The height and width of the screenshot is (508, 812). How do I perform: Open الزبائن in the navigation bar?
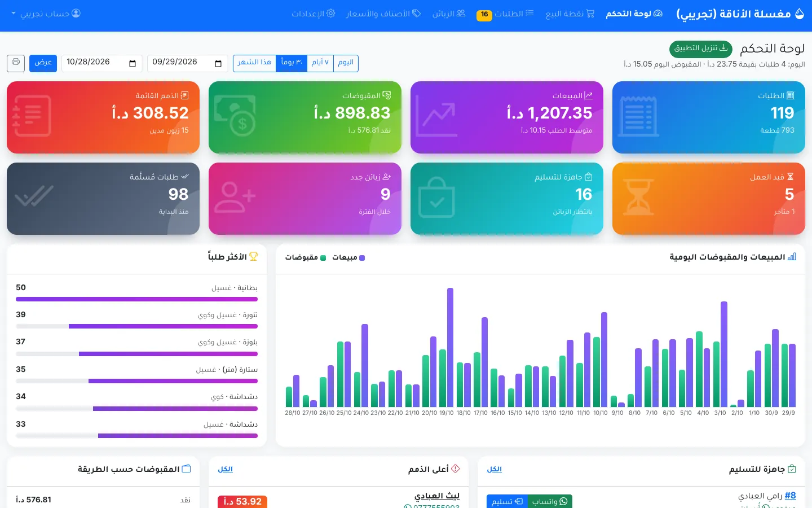pos(449,14)
